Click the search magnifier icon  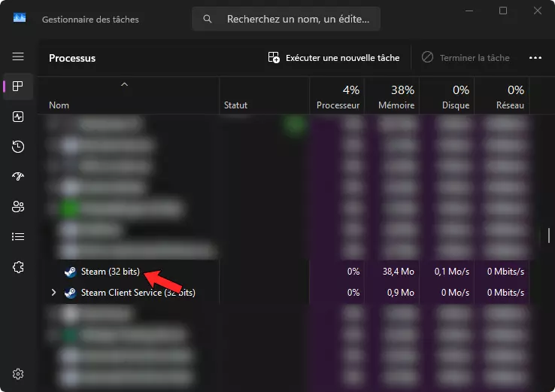[208, 19]
